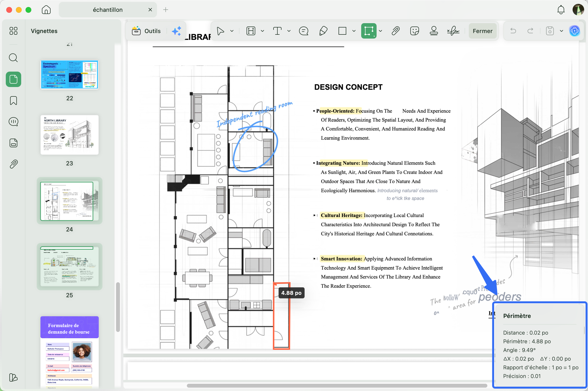Toggle the active measurement tool
Image resolution: width=588 pixels, height=391 pixels.
click(x=369, y=31)
